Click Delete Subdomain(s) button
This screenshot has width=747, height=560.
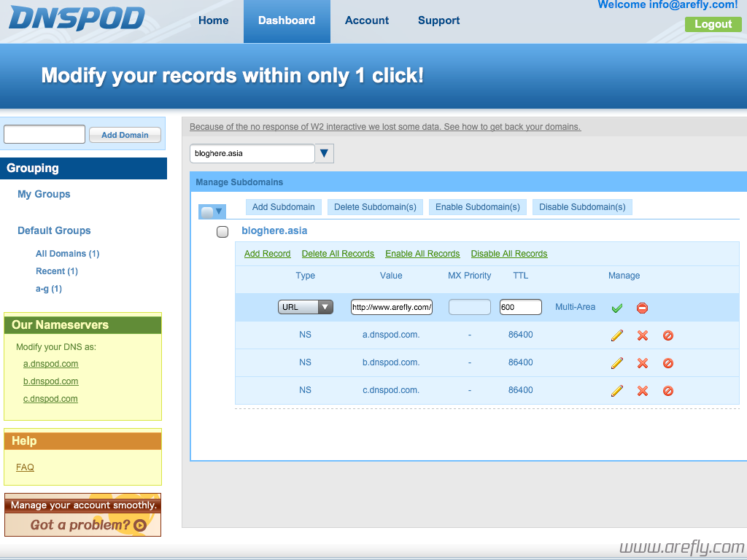[x=376, y=207]
